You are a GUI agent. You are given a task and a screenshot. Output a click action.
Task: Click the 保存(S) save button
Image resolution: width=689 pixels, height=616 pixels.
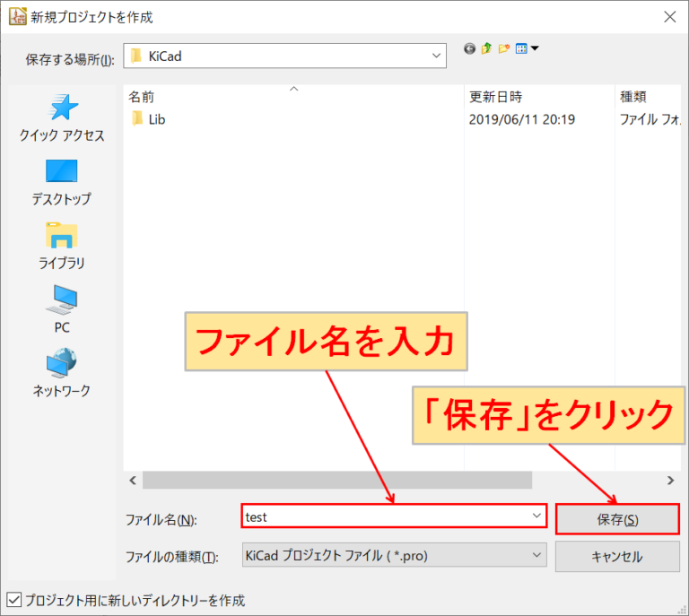coord(617,519)
